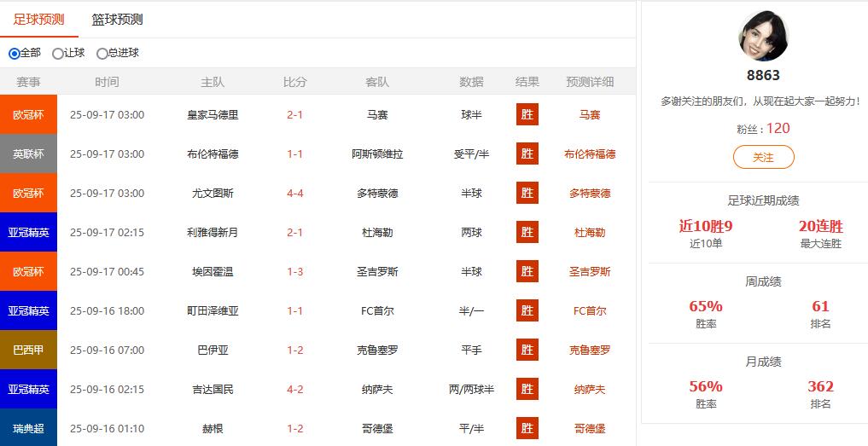Select the 总进球 filter radio button
Image resolution: width=868 pixels, height=446 pixels.
[x=102, y=54]
